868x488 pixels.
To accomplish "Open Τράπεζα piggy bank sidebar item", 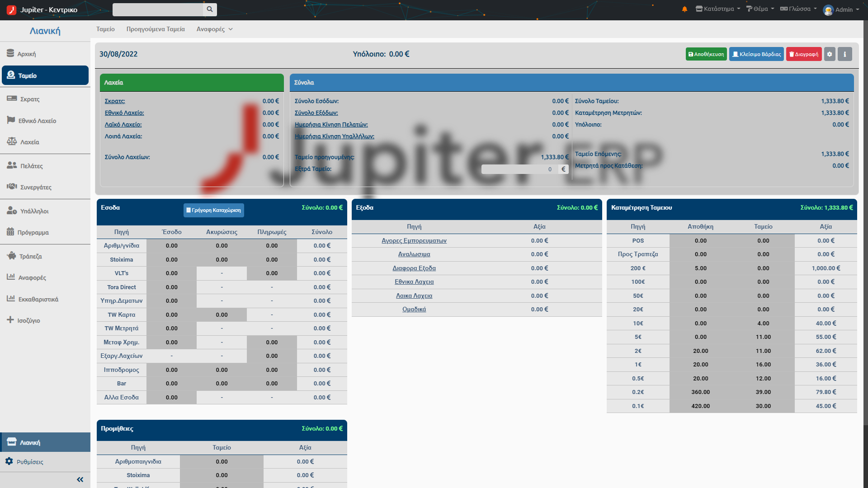I will [45, 256].
